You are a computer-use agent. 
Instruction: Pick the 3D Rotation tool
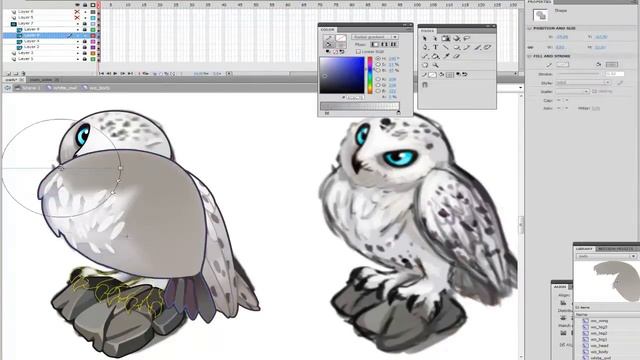[x=457, y=39]
